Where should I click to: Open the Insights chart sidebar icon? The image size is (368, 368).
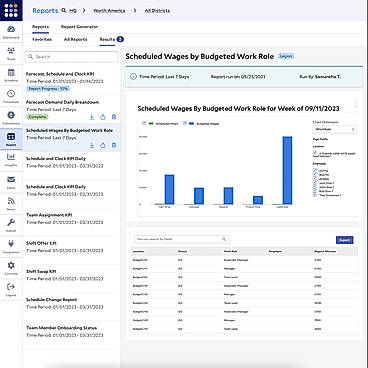point(11,157)
